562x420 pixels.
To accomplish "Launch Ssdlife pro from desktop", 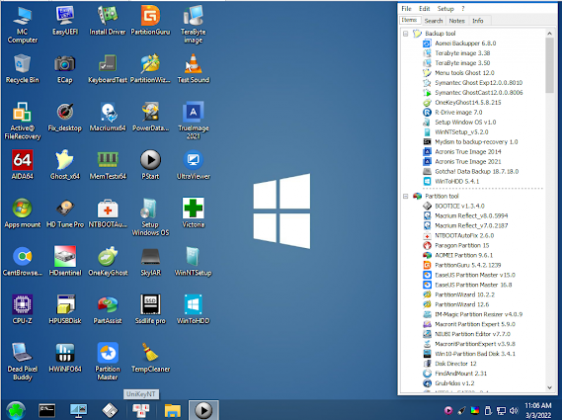I will [x=150, y=309].
